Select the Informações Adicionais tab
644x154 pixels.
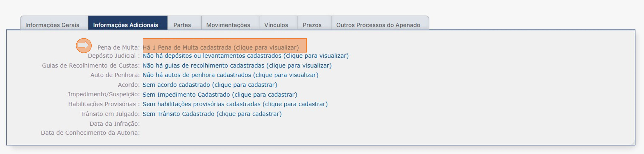[x=125, y=25]
